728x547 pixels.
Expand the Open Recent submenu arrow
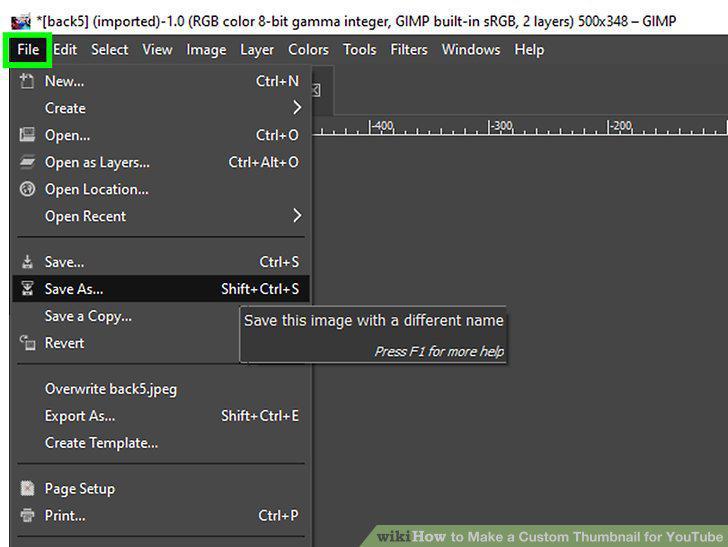click(297, 215)
